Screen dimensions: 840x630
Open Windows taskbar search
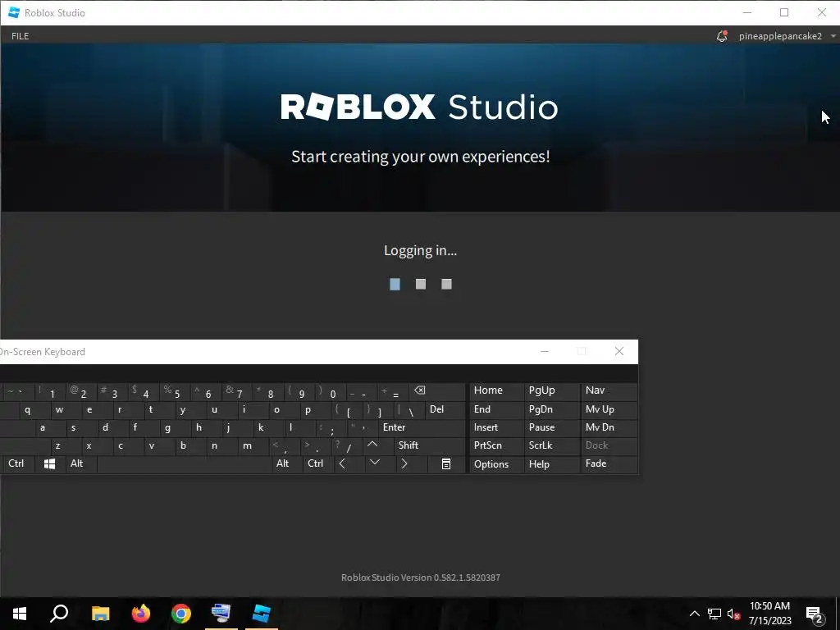(x=59, y=614)
